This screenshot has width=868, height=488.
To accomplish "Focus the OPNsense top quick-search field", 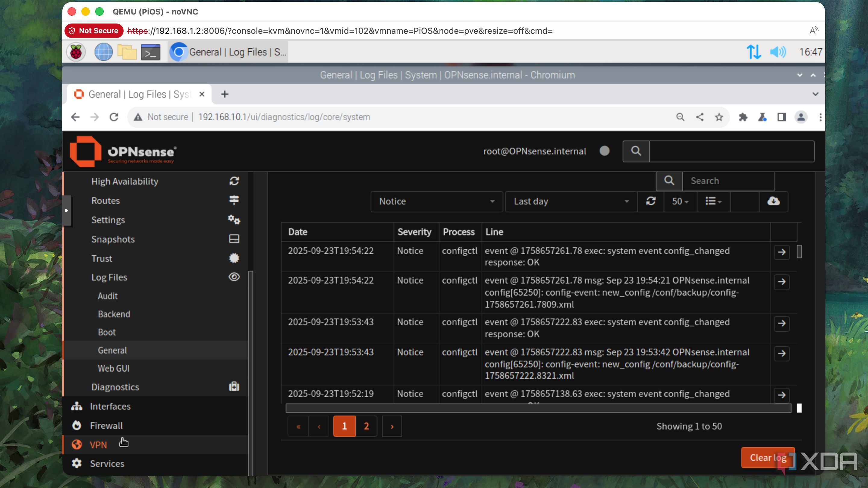I will [731, 151].
